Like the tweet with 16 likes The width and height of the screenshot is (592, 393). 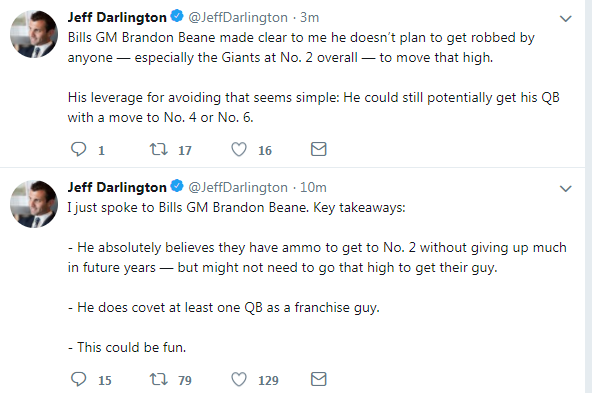point(239,149)
